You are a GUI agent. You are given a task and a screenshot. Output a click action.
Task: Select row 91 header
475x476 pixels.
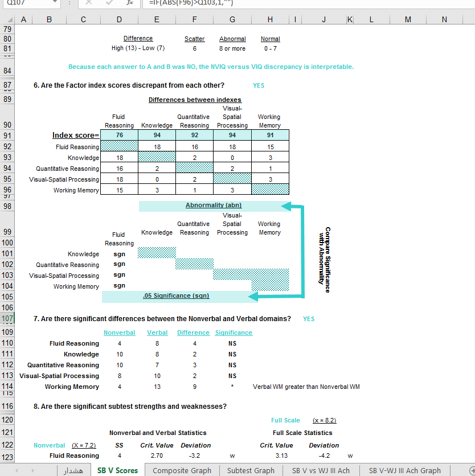point(8,136)
